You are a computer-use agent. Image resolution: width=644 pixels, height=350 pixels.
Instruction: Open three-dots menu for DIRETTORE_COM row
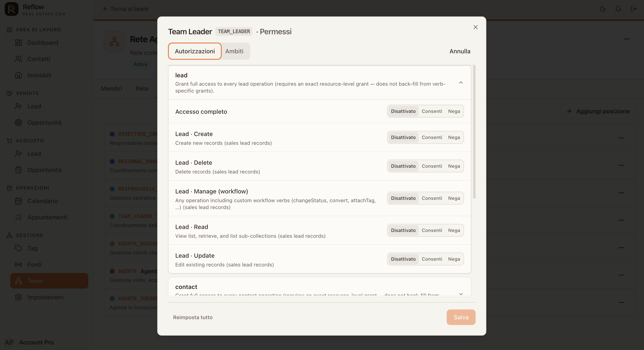[621, 138]
